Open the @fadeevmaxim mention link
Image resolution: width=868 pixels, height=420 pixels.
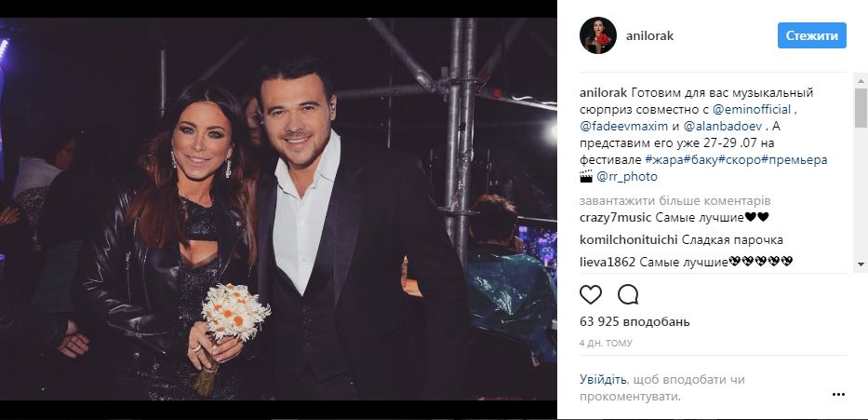624,126
